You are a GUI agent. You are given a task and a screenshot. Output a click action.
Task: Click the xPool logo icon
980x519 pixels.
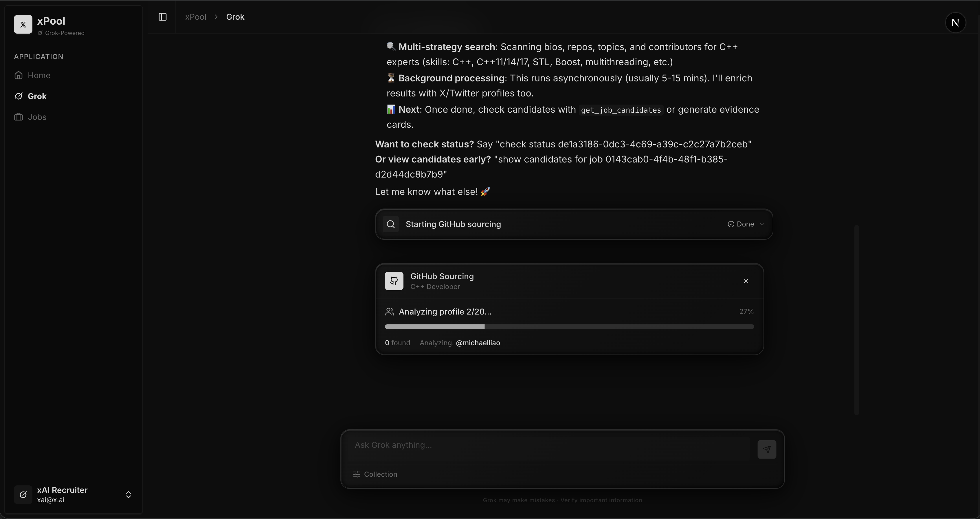coord(23,24)
